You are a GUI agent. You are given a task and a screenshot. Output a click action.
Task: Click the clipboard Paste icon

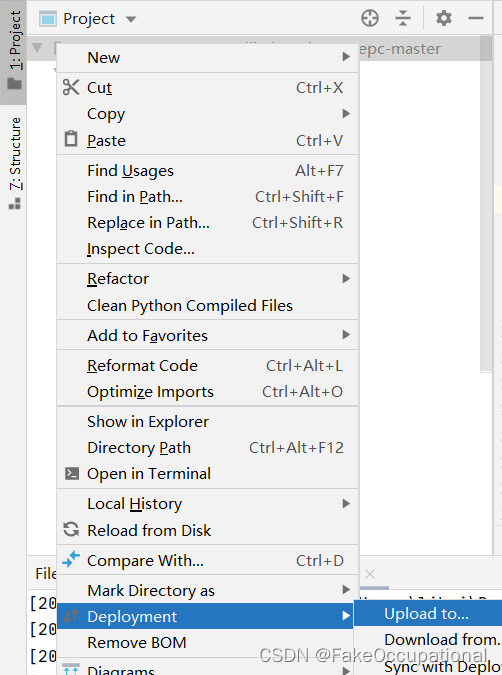(71, 139)
